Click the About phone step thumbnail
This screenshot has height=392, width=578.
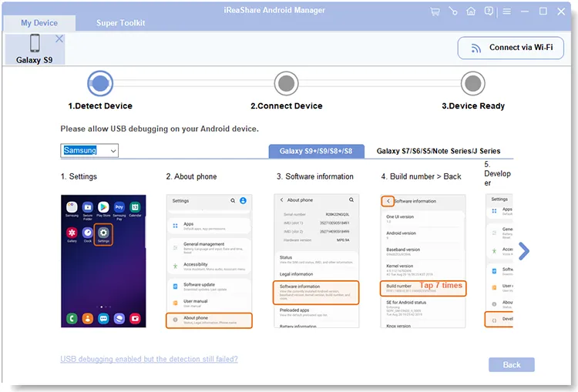coord(209,261)
